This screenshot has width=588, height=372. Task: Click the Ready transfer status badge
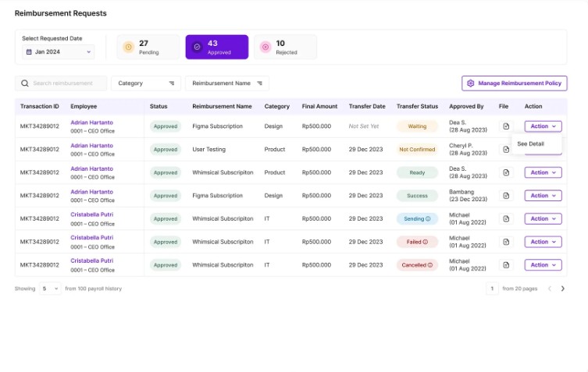[x=417, y=172]
